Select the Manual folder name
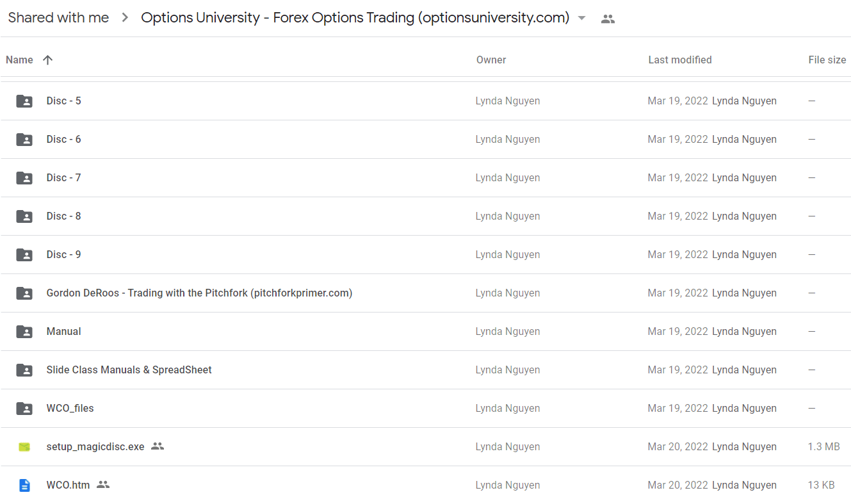 (64, 331)
